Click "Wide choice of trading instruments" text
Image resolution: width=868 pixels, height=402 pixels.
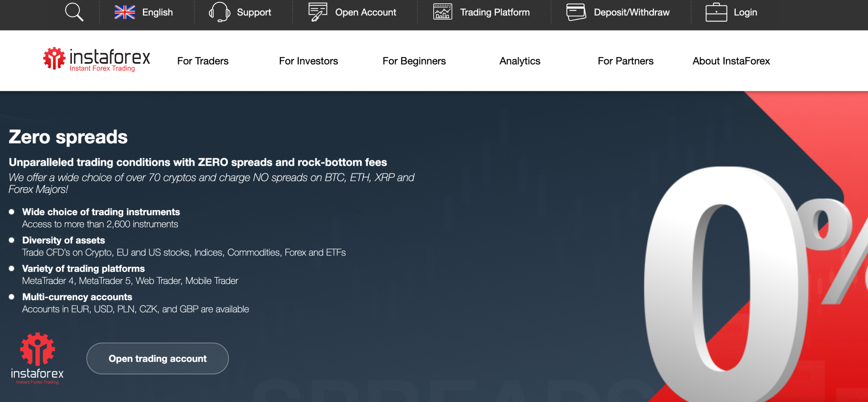(x=101, y=212)
